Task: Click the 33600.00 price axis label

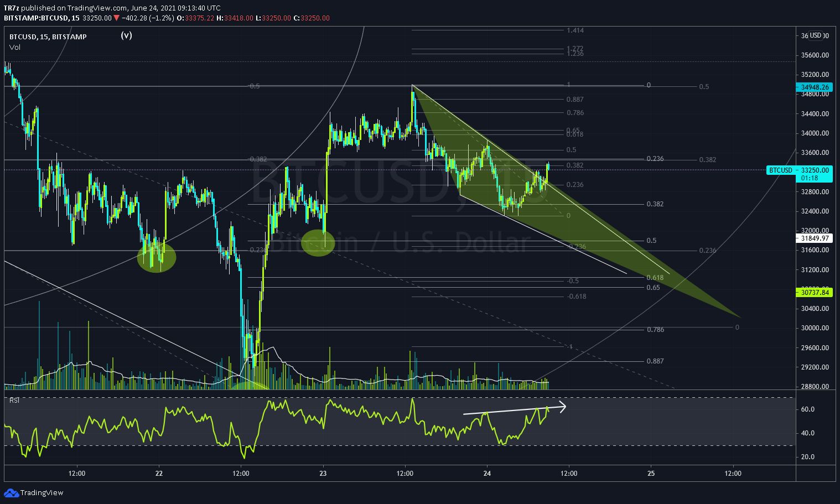Action: click(815, 153)
